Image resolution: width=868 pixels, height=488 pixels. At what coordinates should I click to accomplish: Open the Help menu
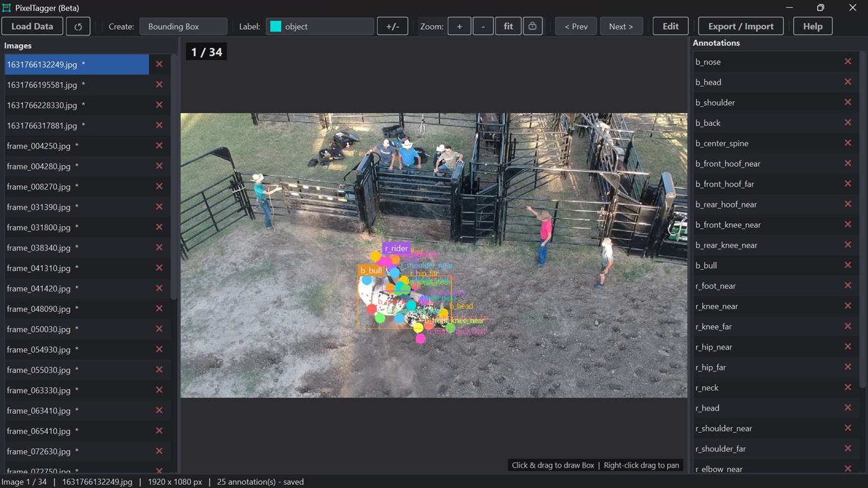point(813,27)
